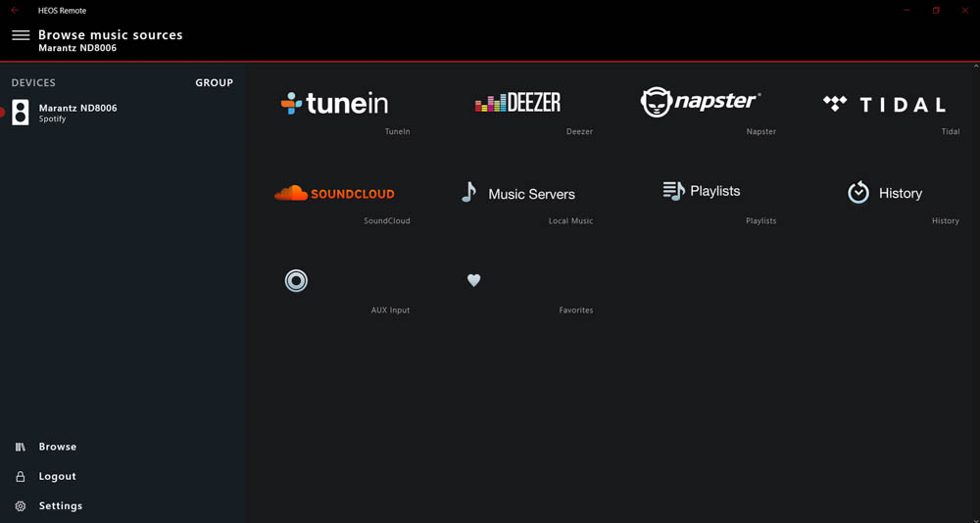Click the Local Music caption label

coord(570,221)
